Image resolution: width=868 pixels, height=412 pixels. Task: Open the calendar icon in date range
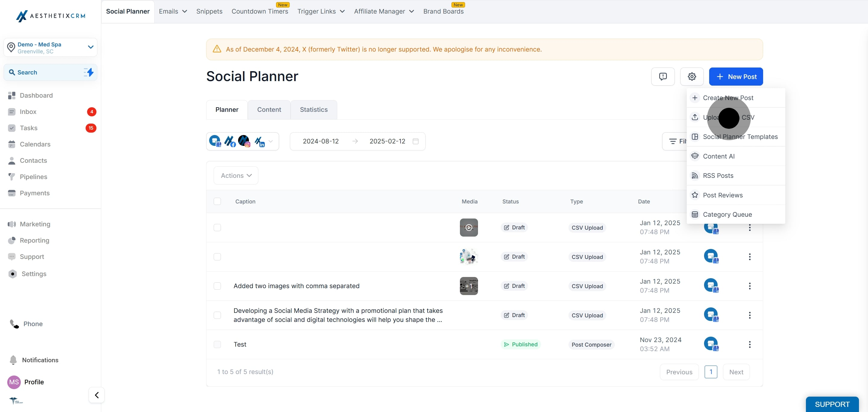[x=416, y=141]
